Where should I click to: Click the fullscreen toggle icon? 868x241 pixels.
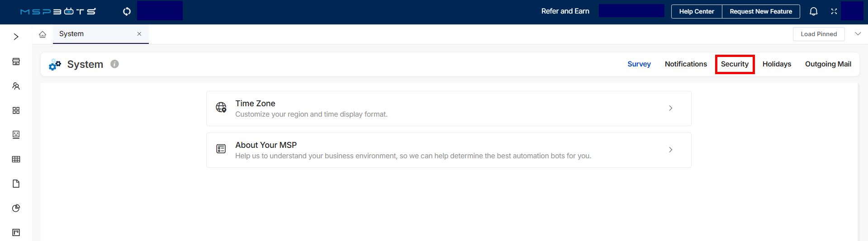pyautogui.click(x=834, y=12)
